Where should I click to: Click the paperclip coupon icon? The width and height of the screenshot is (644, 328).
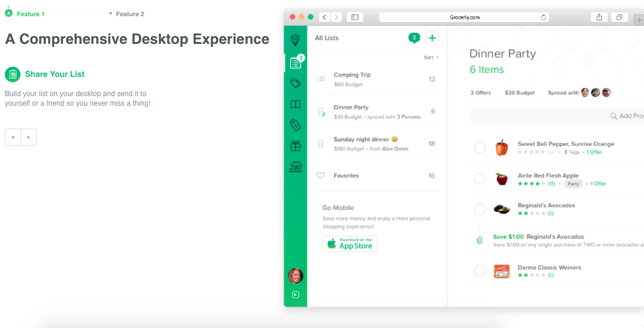(479, 240)
